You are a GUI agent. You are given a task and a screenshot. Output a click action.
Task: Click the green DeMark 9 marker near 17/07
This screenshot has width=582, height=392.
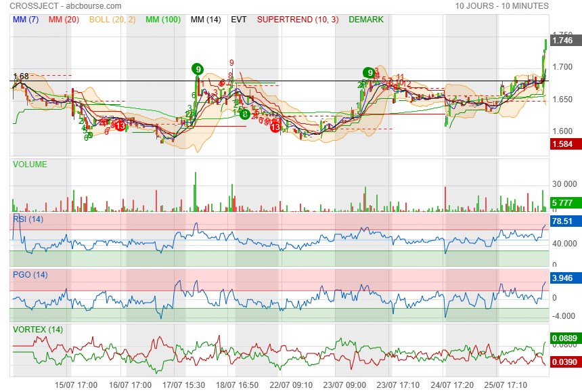click(198, 69)
